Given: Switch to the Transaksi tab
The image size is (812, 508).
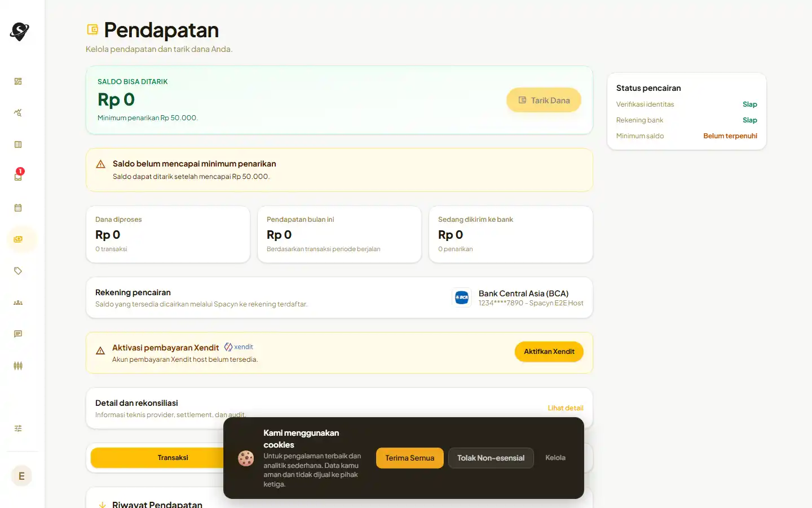Looking at the screenshot, I should point(173,458).
